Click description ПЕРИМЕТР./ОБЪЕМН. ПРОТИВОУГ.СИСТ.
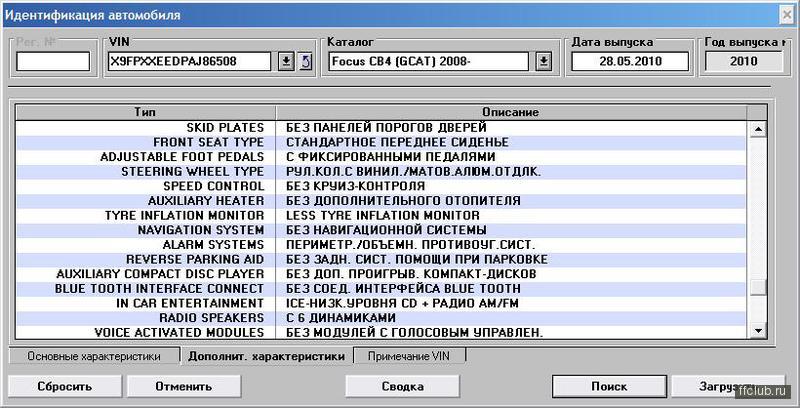The image size is (800, 408). point(411,245)
